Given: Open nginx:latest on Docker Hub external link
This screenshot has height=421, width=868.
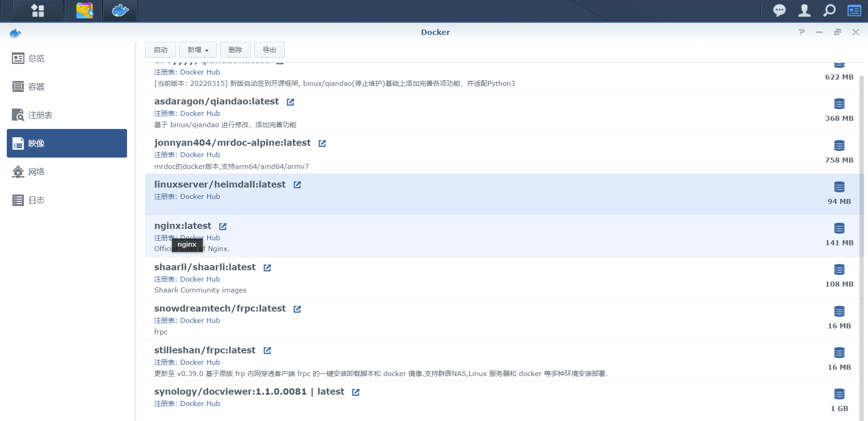Looking at the screenshot, I should 222,226.
